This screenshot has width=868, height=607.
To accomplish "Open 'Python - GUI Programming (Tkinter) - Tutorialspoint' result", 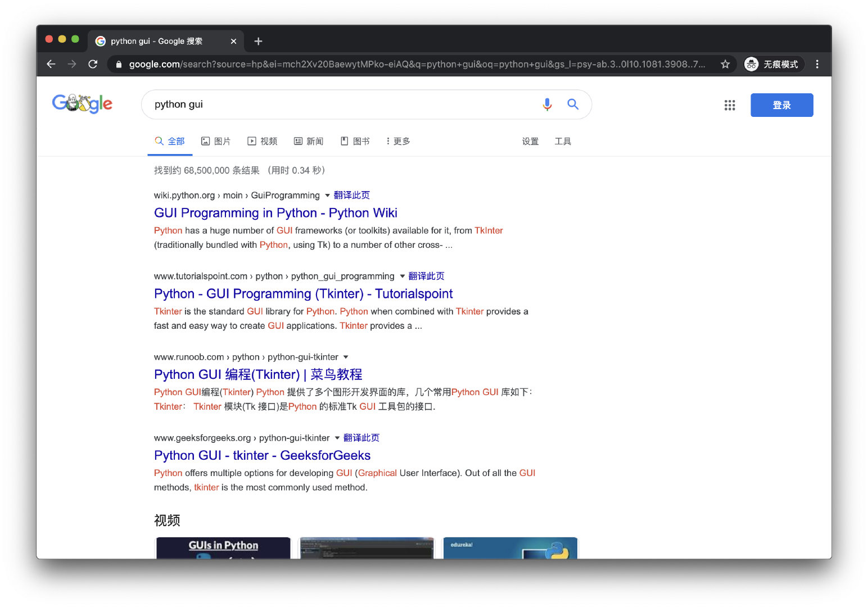I will click(x=303, y=294).
